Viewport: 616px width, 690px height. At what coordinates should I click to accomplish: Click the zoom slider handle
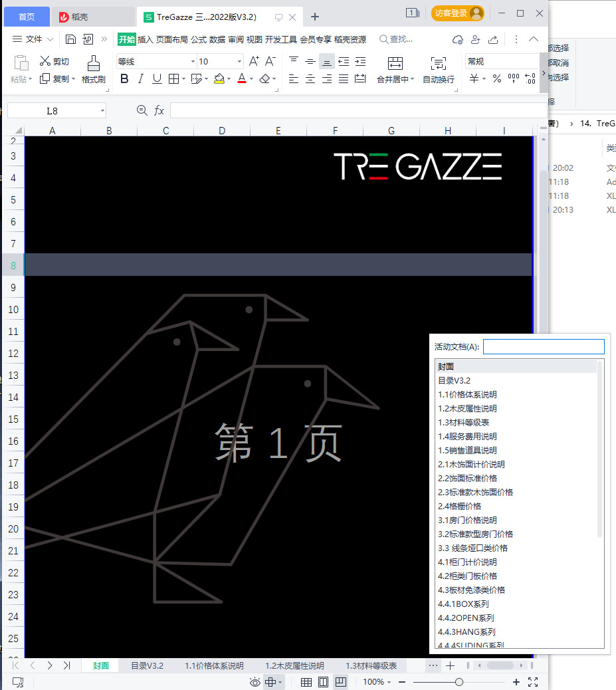tap(459, 682)
